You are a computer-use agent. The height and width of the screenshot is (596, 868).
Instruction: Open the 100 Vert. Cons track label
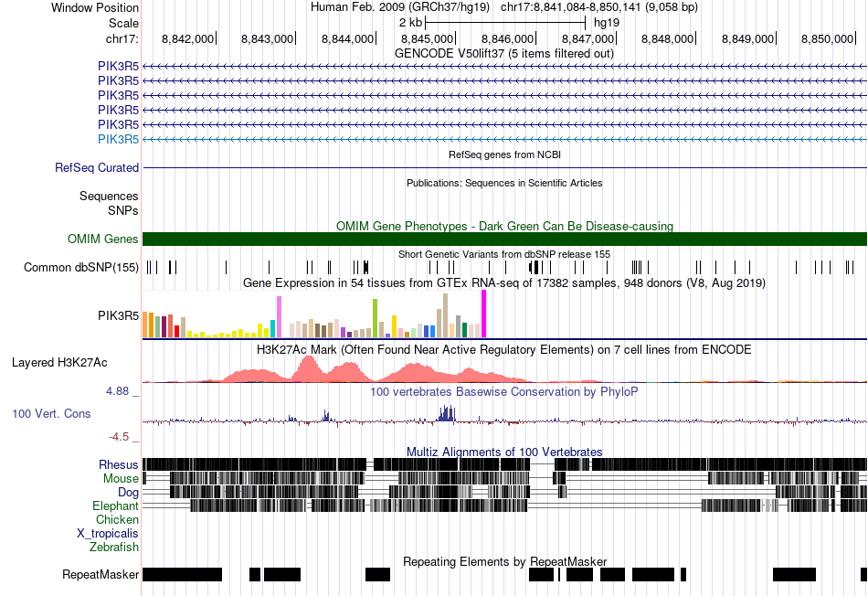[51, 413]
